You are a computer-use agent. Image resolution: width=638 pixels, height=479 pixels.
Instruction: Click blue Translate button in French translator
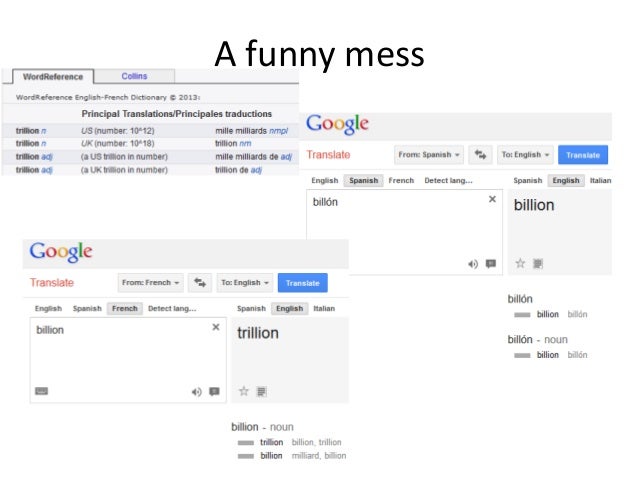pyautogui.click(x=303, y=283)
